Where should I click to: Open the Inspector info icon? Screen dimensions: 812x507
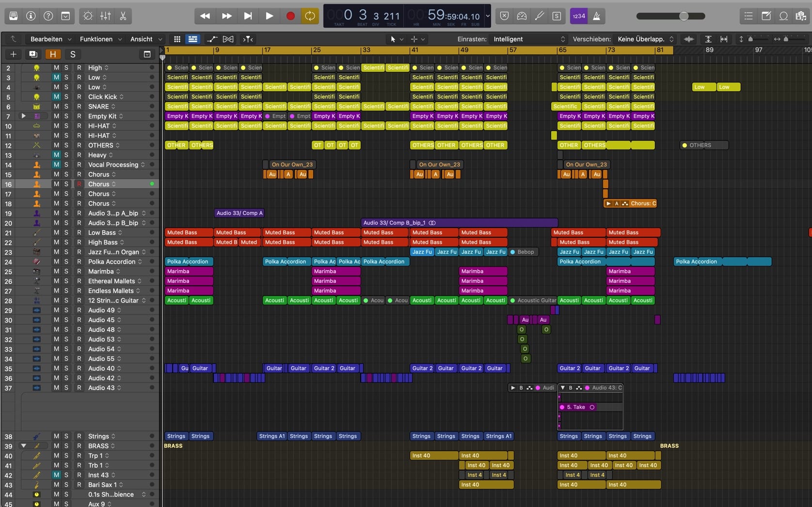pos(31,16)
